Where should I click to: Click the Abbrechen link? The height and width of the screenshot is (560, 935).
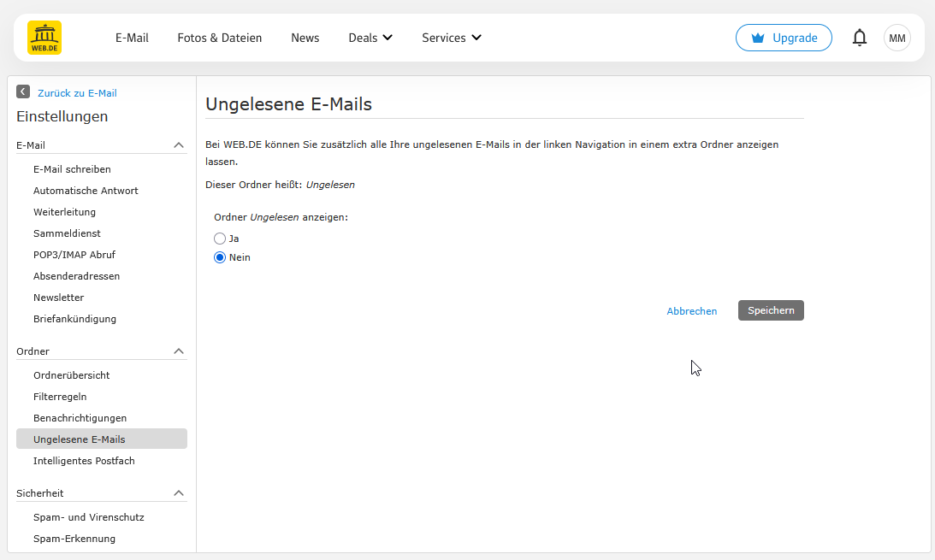[x=691, y=311]
